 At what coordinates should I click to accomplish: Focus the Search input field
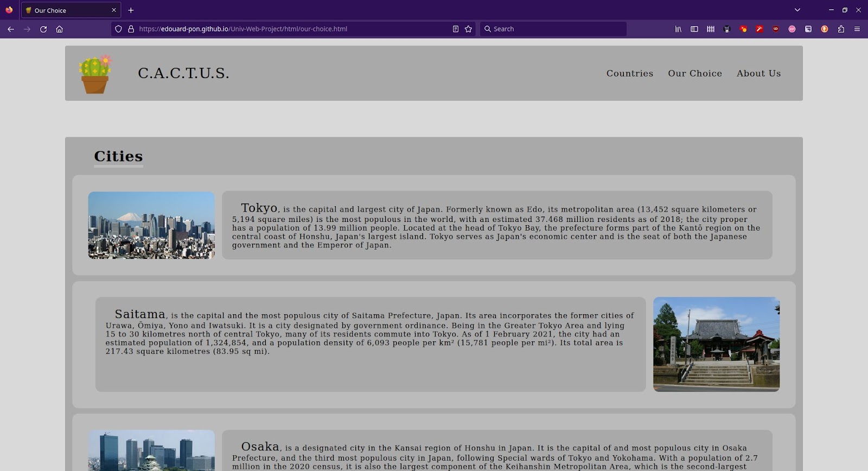(553, 29)
